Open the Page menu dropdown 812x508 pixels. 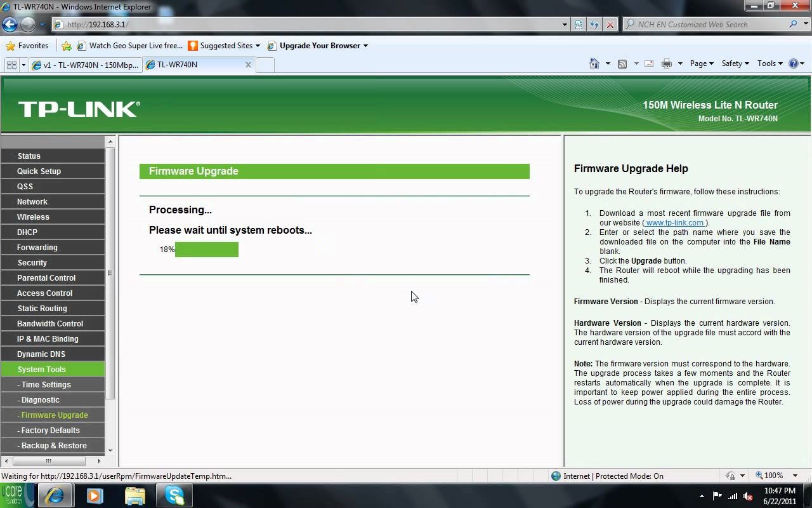(702, 63)
